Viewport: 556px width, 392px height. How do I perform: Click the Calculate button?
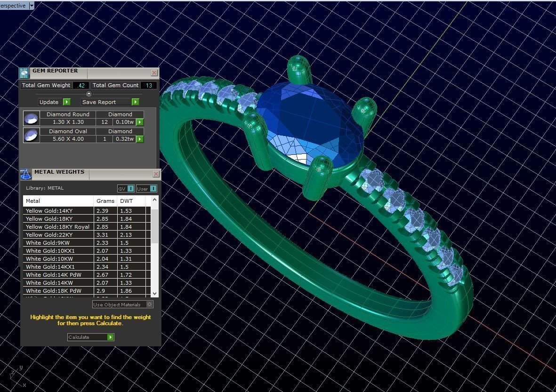tap(91, 337)
